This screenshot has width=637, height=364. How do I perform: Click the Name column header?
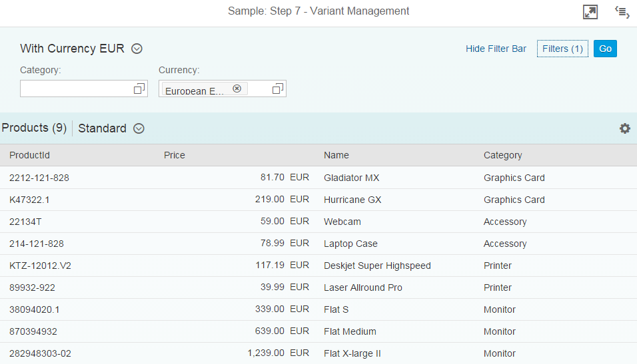tap(336, 155)
